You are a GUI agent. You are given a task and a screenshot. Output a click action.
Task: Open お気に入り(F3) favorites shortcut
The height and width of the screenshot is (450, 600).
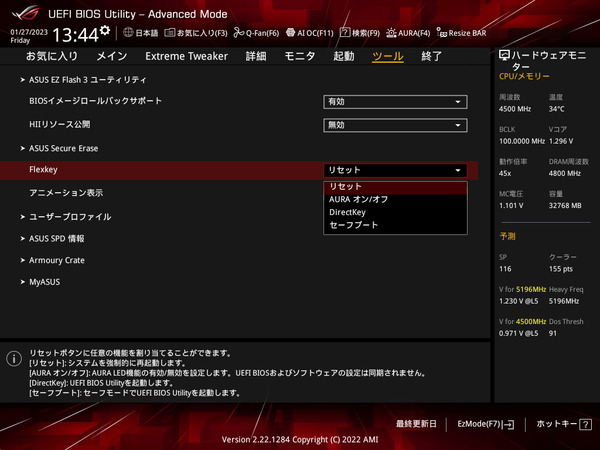(192, 33)
